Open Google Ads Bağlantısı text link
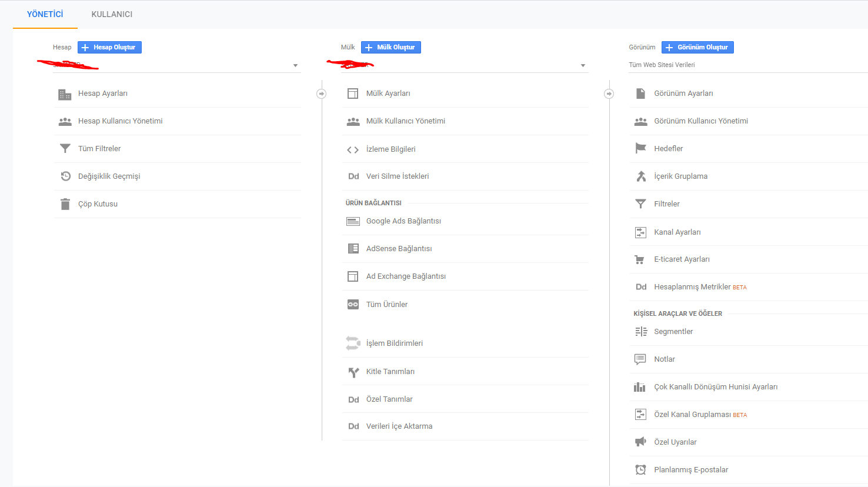 [x=403, y=221]
